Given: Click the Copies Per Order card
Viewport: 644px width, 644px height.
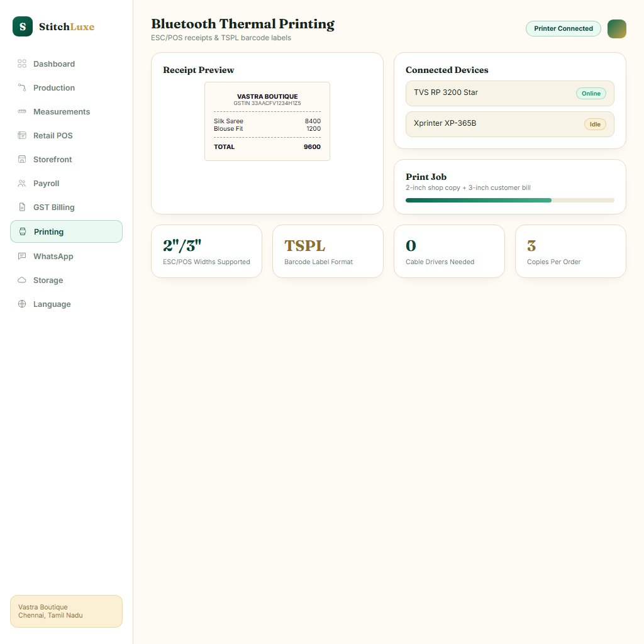Looking at the screenshot, I should 570,252.
